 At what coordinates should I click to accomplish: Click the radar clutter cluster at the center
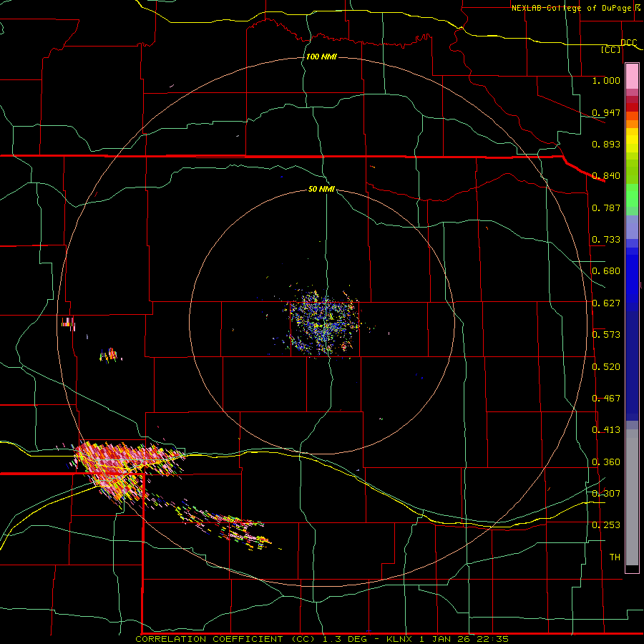324,323
